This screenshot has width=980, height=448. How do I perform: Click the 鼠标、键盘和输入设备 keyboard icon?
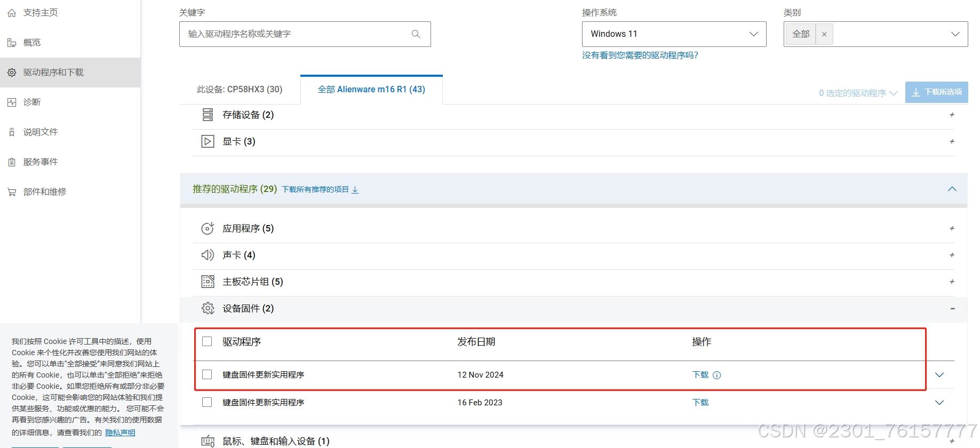(x=208, y=441)
